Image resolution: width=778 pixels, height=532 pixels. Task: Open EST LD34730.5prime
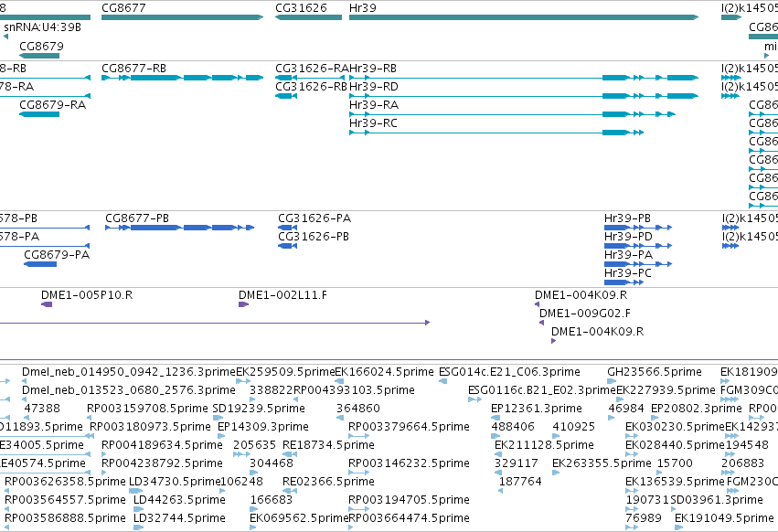174,483
